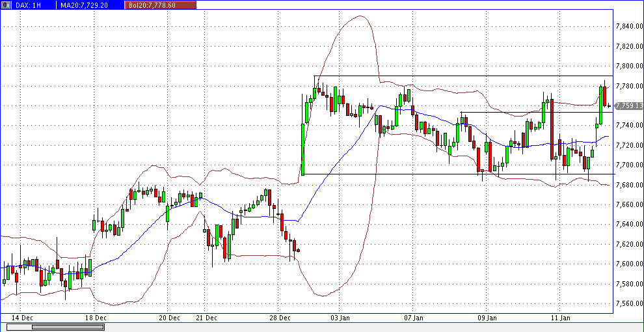Click the 03 Jan date label
644x332 pixels.
coord(340,318)
